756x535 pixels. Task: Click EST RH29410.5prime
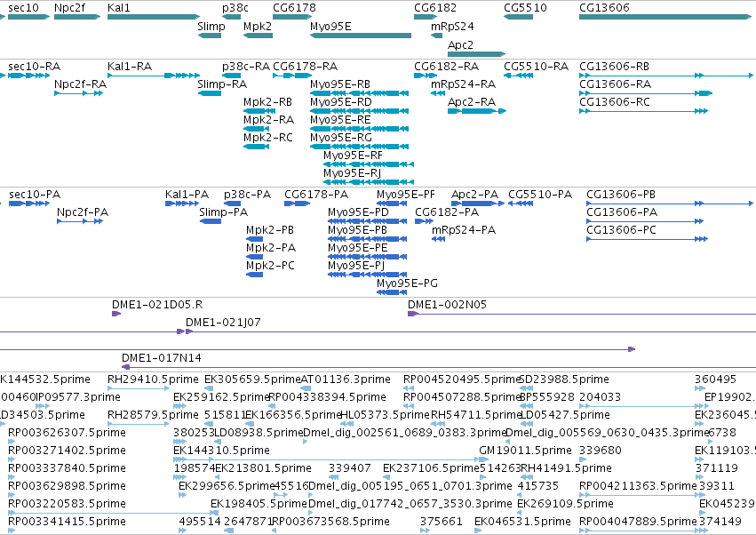153,379
